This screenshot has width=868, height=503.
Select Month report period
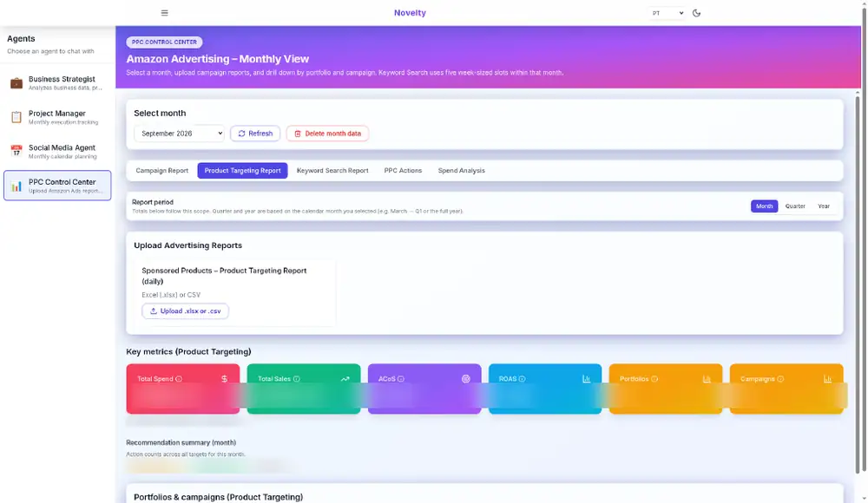pos(765,206)
